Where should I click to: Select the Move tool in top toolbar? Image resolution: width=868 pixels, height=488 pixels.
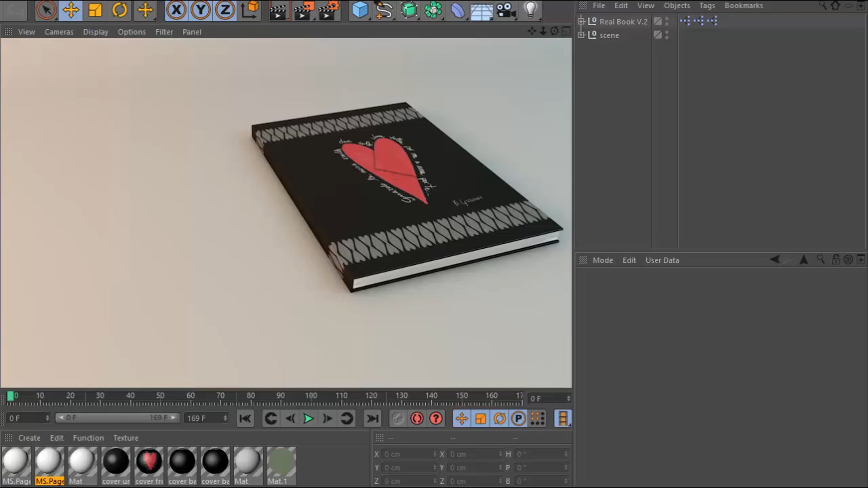click(71, 10)
